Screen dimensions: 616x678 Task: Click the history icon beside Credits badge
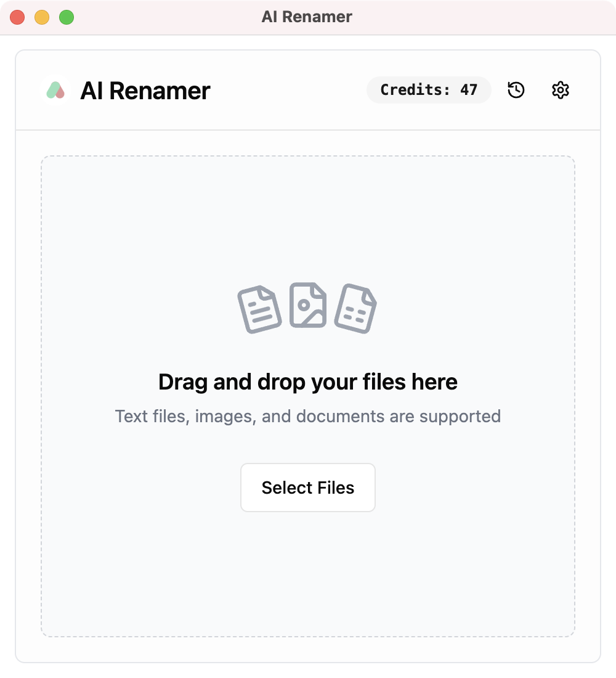point(516,90)
